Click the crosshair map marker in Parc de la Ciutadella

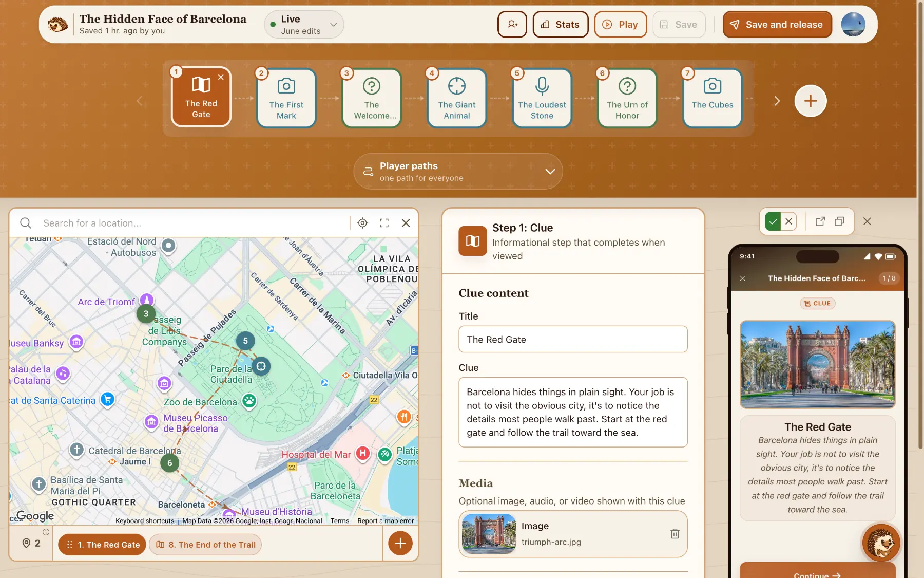[x=261, y=366]
